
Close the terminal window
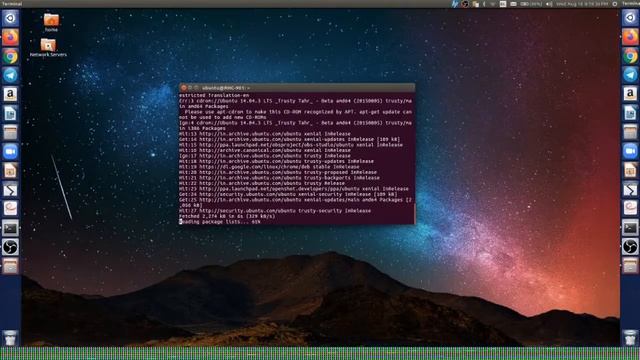coord(183,88)
